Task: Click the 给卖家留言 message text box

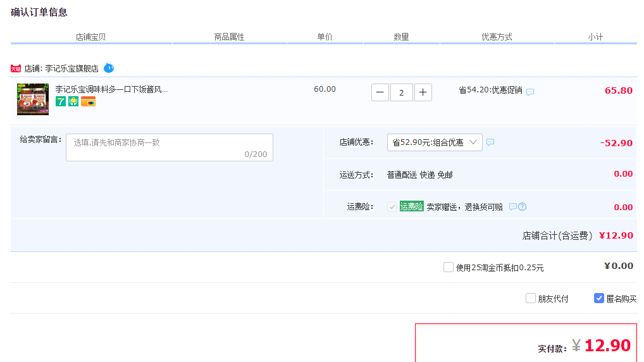Action: 170,147
